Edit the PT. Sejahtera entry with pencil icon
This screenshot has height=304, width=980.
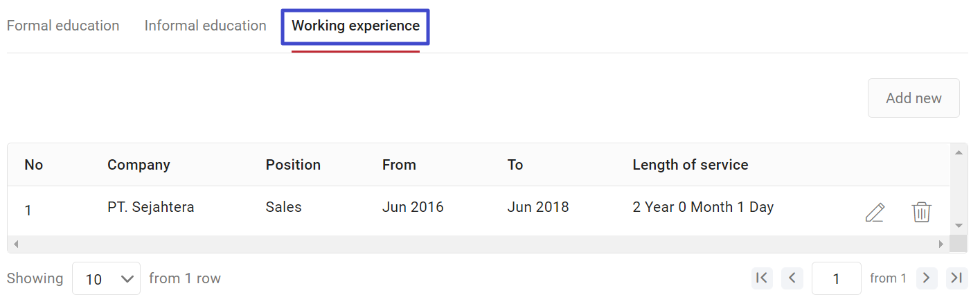click(875, 212)
